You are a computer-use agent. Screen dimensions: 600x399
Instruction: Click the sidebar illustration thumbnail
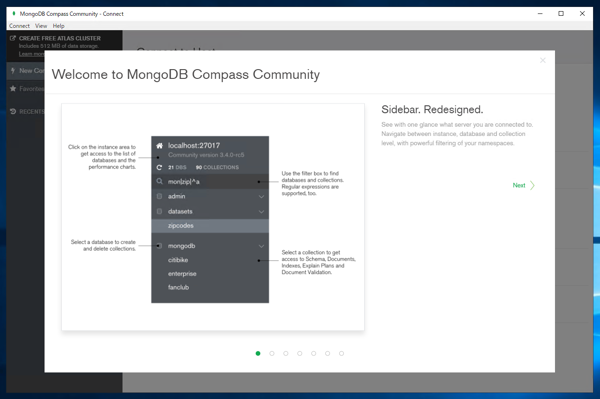coord(213,217)
